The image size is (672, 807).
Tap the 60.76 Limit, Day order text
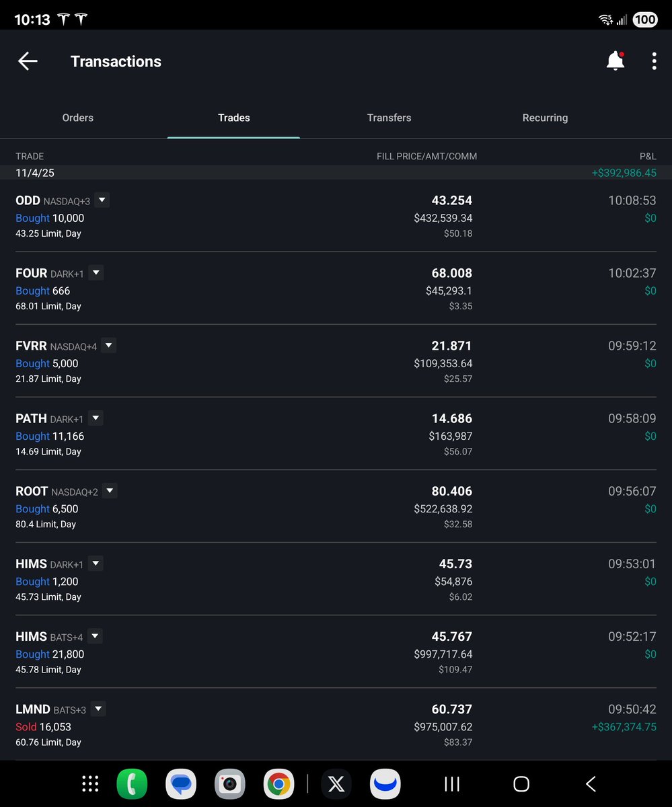click(48, 742)
